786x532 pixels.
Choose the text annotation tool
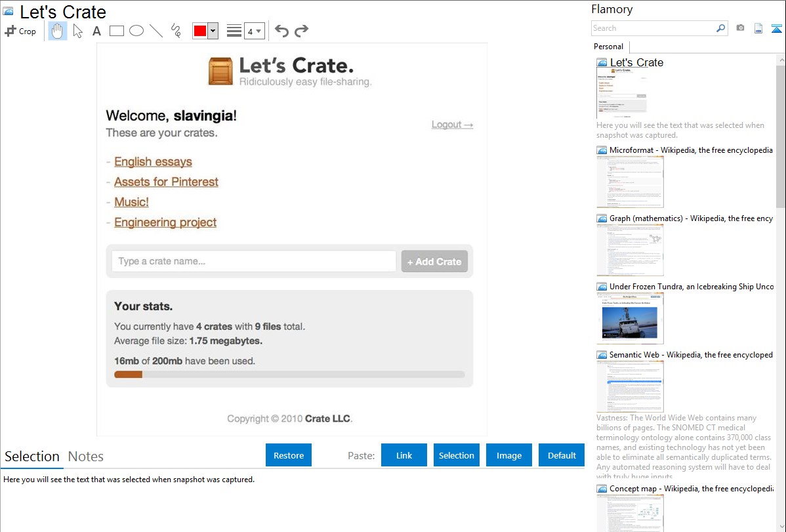[x=96, y=31]
